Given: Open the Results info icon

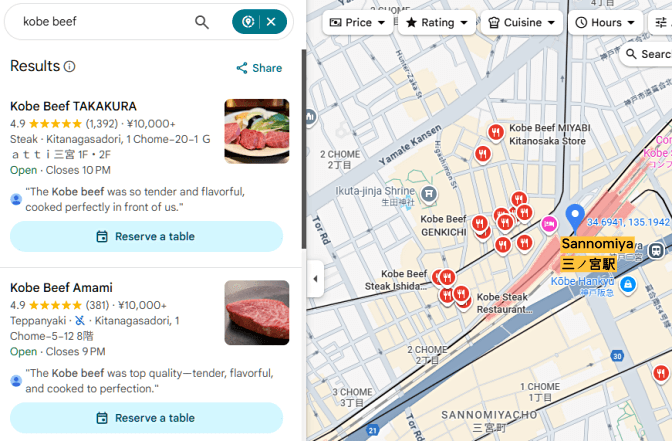Looking at the screenshot, I should click(x=69, y=66).
